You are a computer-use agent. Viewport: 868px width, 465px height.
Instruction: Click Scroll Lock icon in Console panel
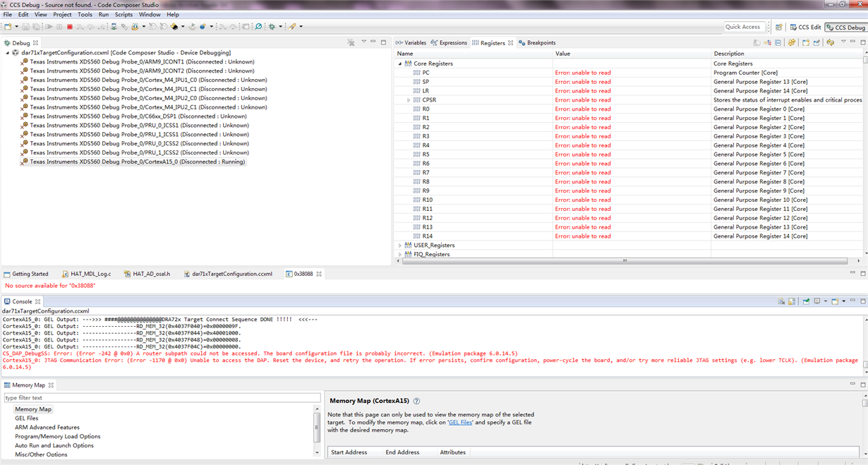point(792,301)
